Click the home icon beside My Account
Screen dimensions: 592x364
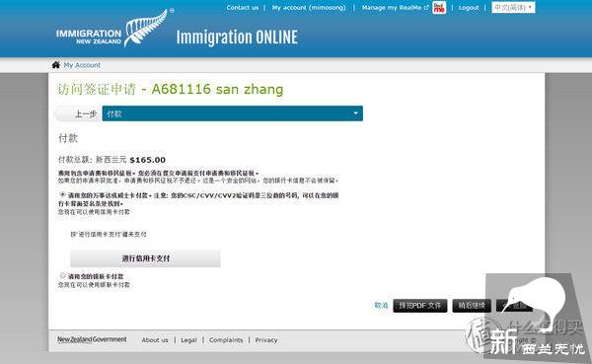coord(56,65)
